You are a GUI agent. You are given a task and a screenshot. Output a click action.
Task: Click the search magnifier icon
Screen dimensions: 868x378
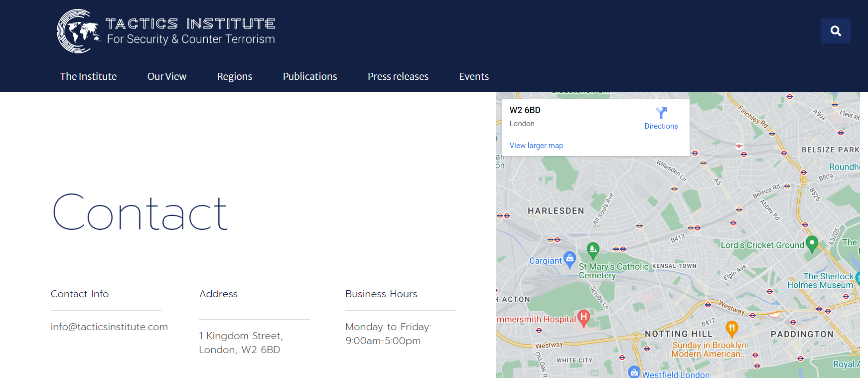836,31
